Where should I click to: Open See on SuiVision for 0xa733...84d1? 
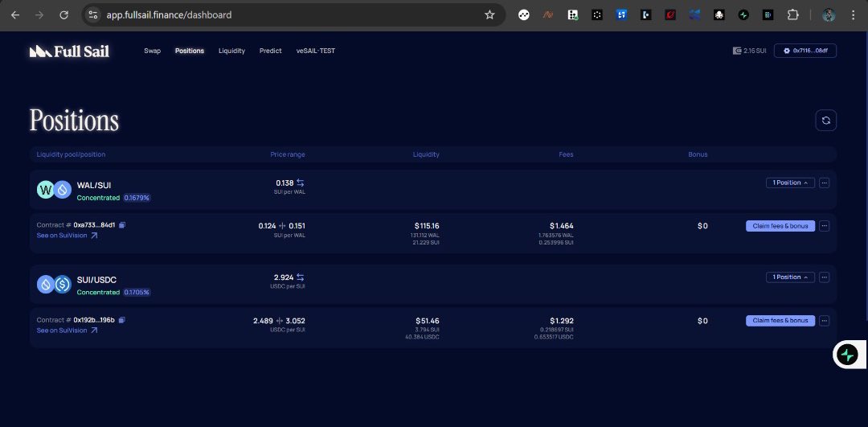pyautogui.click(x=67, y=236)
